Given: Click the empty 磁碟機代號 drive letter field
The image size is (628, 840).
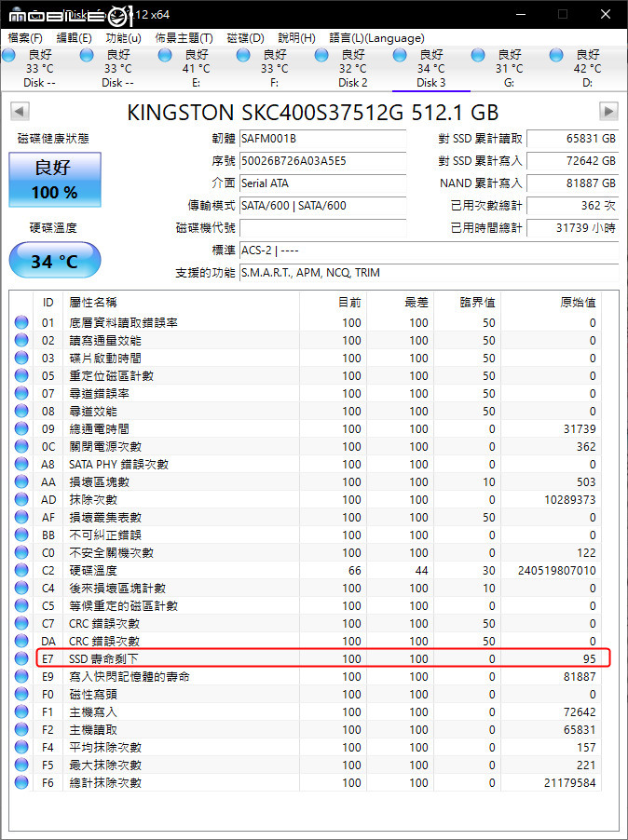Looking at the screenshot, I should 322,227.
